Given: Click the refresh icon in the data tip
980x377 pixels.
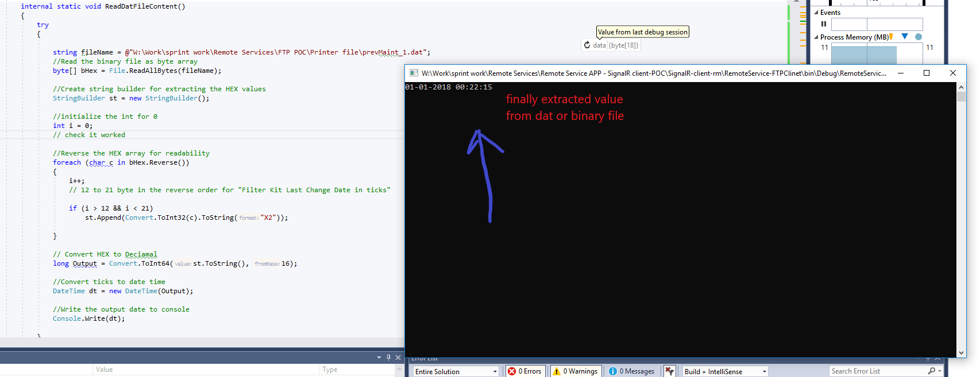Looking at the screenshot, I should (587, 45).
